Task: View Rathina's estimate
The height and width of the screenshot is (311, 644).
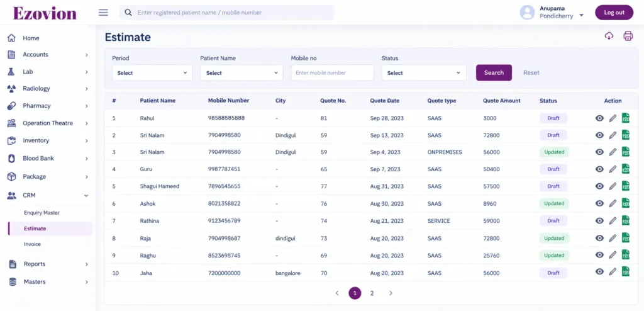Action: (x=599, y=221)
